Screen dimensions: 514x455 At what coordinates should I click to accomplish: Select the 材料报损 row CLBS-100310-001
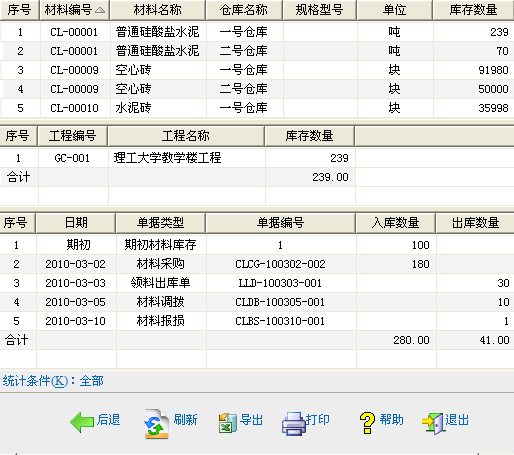[x=257, y=321]
